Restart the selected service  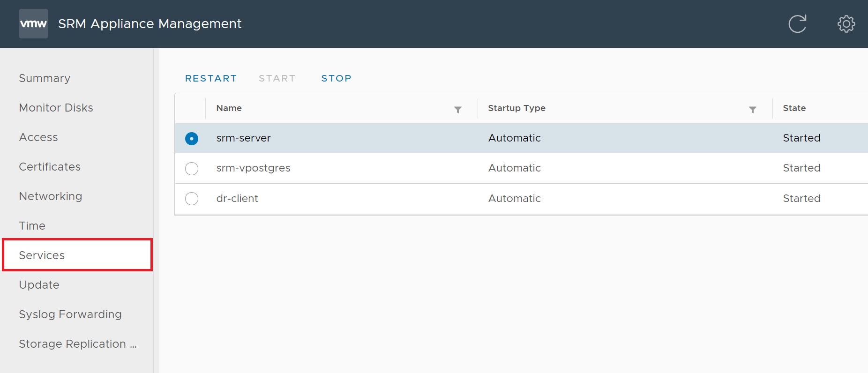pyautogui.click(x=211, y=78)
